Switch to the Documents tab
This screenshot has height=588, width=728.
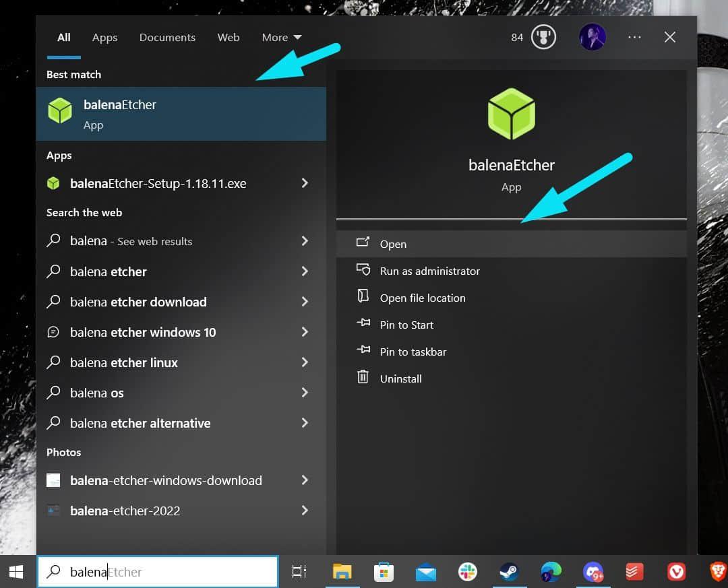tap(167, 38)
